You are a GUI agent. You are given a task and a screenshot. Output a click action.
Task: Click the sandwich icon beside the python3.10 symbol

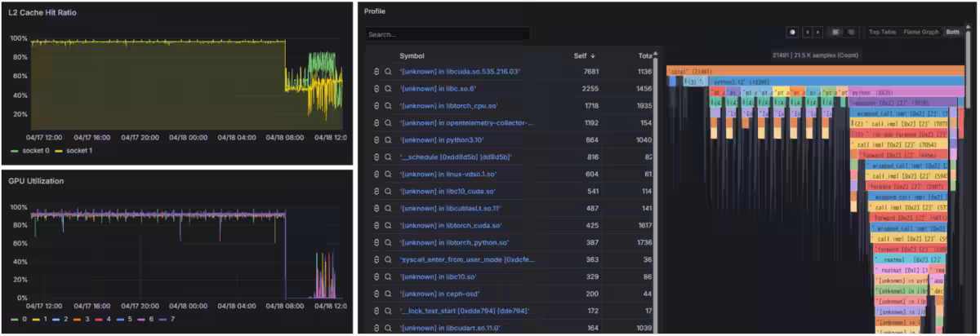(x=376, y=140)
